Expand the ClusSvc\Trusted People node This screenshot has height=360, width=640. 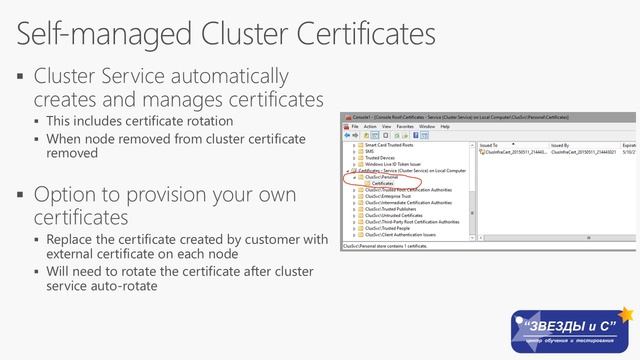pos(354,228)
